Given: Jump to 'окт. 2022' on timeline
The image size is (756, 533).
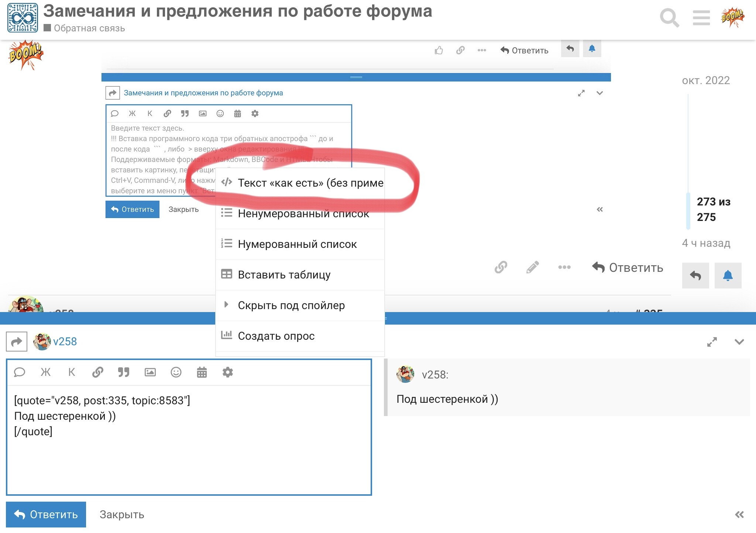Looking at the screenshot, I should (x=706, y=80).
